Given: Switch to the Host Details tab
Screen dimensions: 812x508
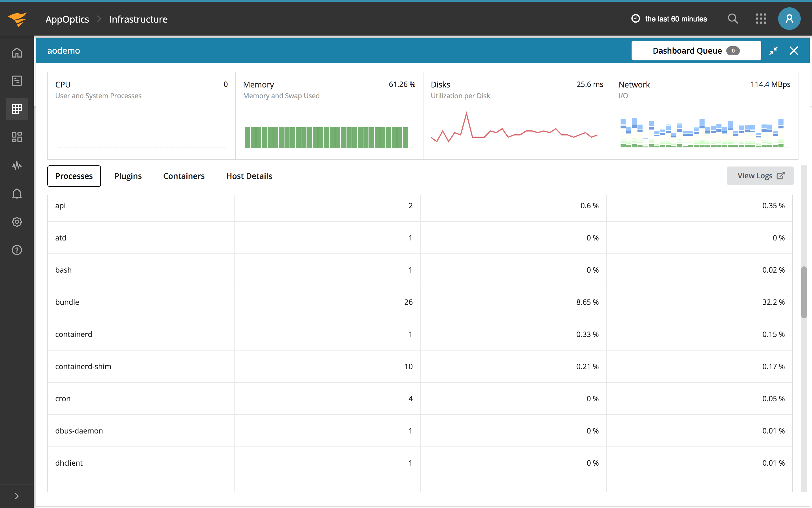Looking at the screenshot, I should pos(249,176).
